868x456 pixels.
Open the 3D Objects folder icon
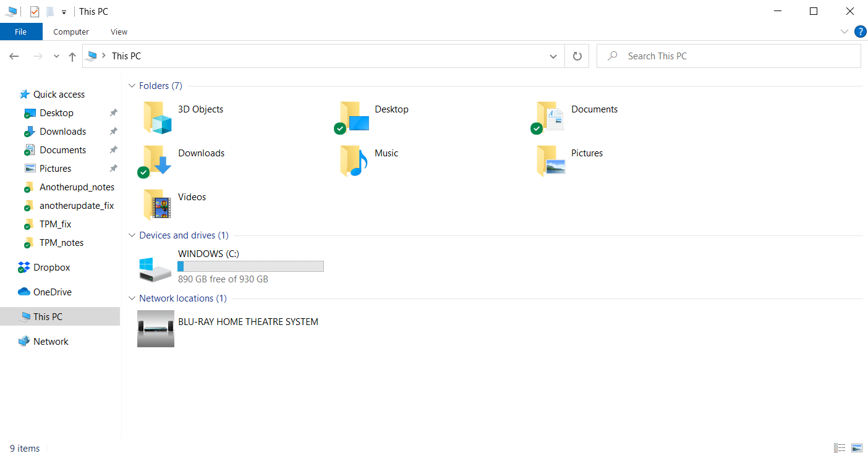click(157, 117)
